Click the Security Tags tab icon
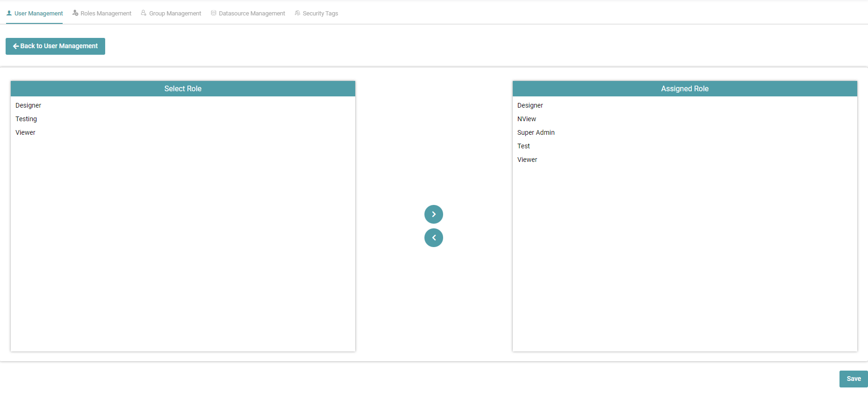 pos(297,13)
